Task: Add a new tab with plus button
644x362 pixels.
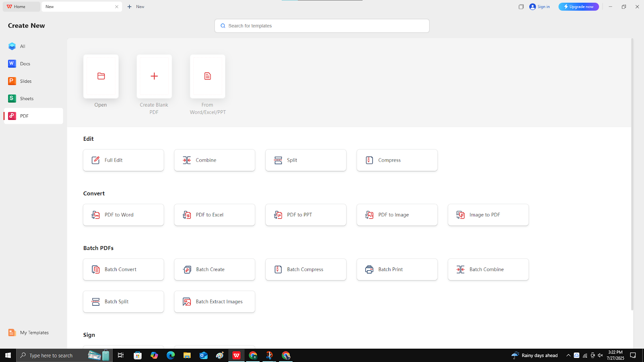Action: pos(129,7)
